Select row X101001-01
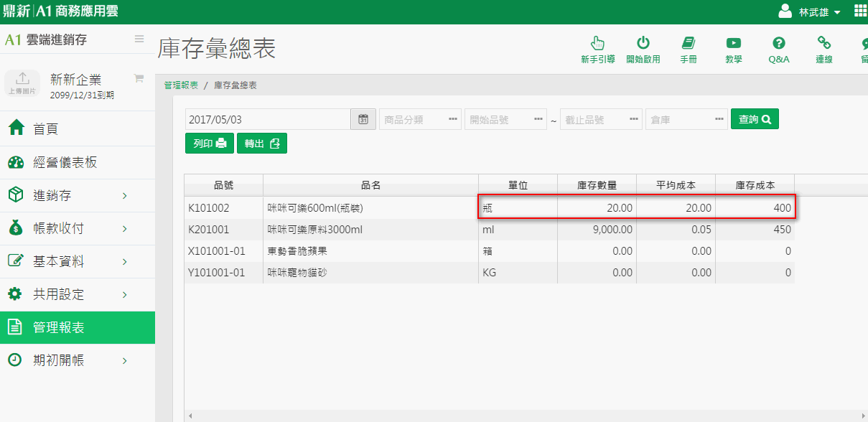Screen dimensions: 868x422 (x=489, y=251)
